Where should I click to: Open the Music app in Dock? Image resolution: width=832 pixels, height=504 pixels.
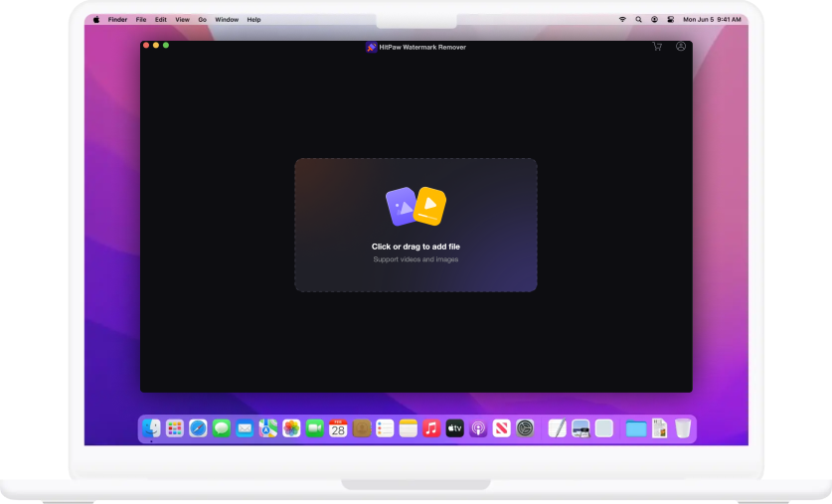point(431,428)
